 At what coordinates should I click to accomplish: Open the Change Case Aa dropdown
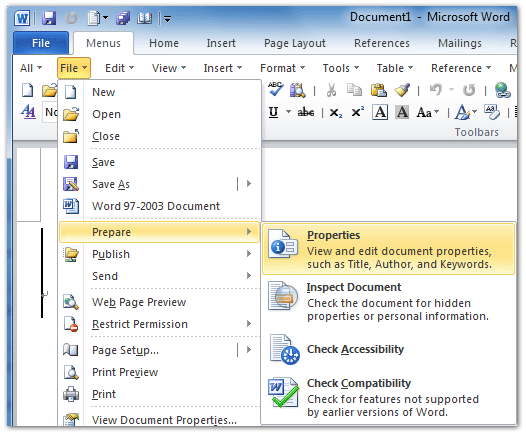pyautogui.click(x=427, y=112)
